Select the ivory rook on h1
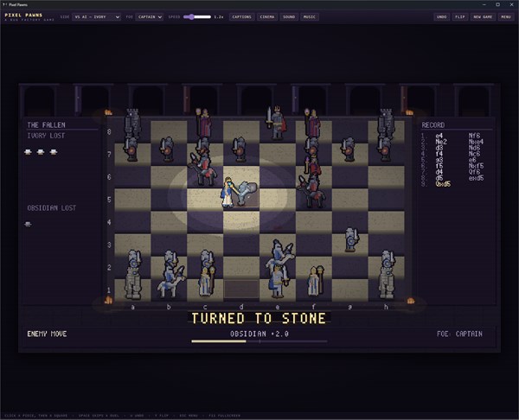Viewport: 519px width, 420px height. tap(387, 283)
